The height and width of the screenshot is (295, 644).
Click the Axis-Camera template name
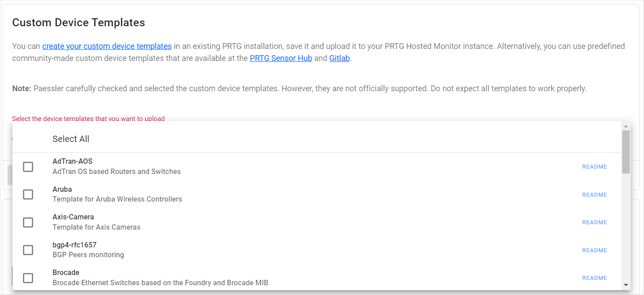(x=73, y=217)
